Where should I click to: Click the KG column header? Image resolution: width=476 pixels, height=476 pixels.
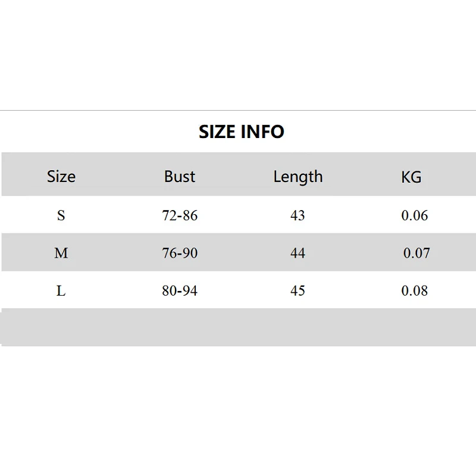coord(411,177)
